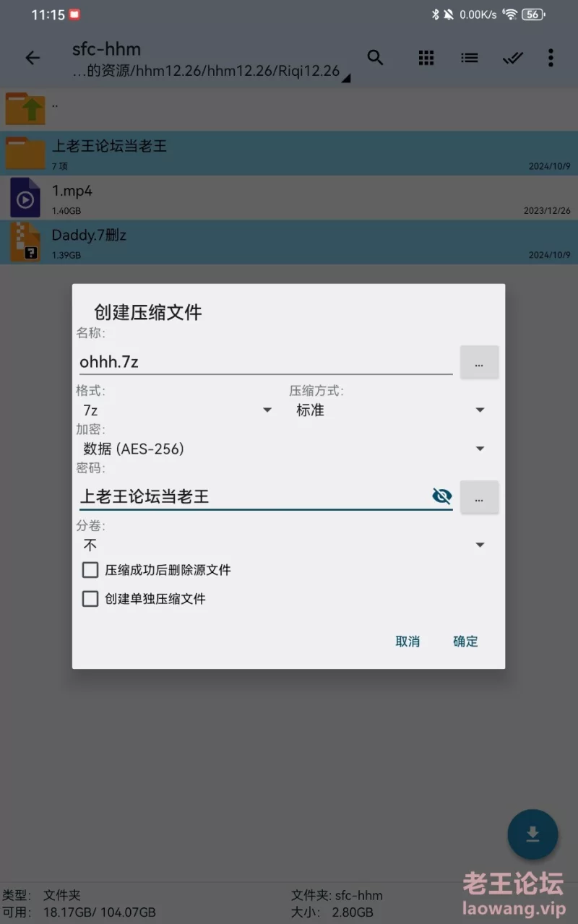Tap the Bluetooth status icon
This screenshot has height=924, width=578.
point(435,14)
